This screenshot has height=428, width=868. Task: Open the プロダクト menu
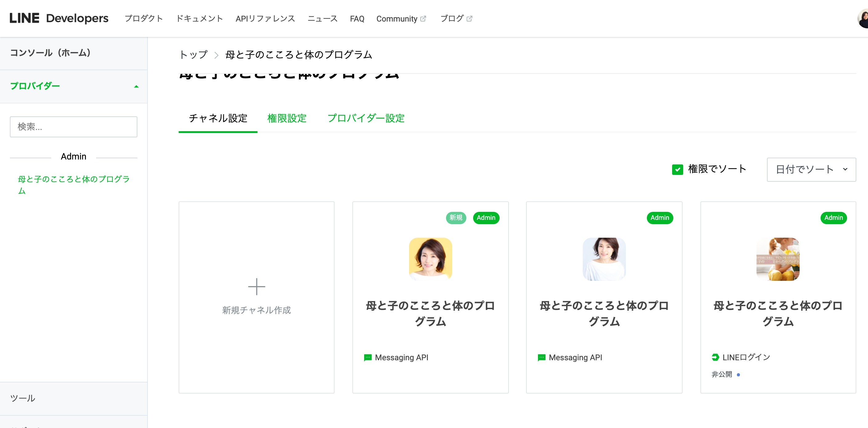click(144, 18)
